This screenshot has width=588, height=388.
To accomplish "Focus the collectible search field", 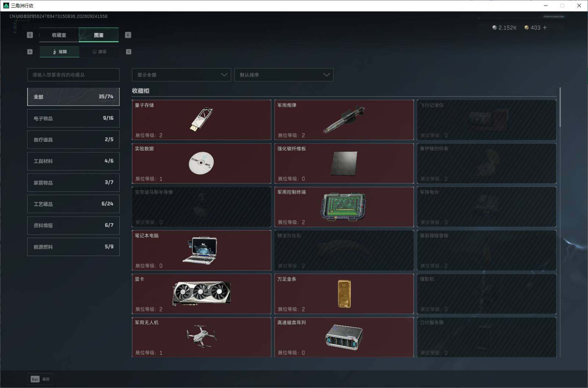I will coord(73,75).
